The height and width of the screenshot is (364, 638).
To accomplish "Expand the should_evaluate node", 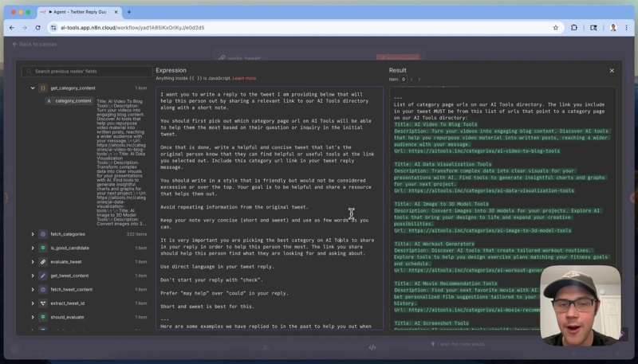I will pyautogui.click(x=33, y=317).
